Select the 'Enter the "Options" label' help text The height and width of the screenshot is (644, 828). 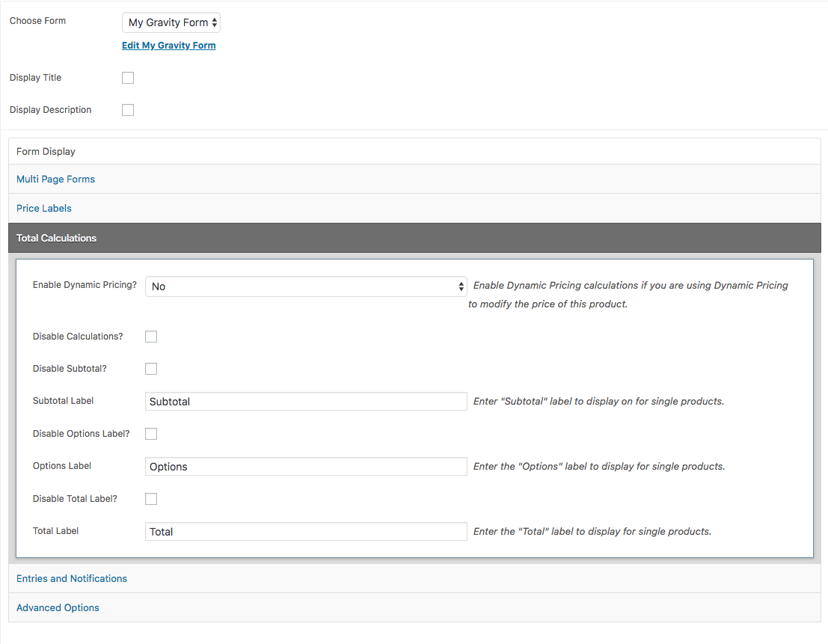point(599,467)
